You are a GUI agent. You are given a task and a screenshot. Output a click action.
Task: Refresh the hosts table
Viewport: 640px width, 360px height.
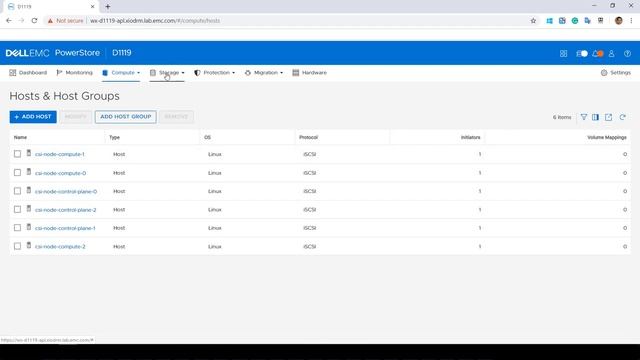622,117
